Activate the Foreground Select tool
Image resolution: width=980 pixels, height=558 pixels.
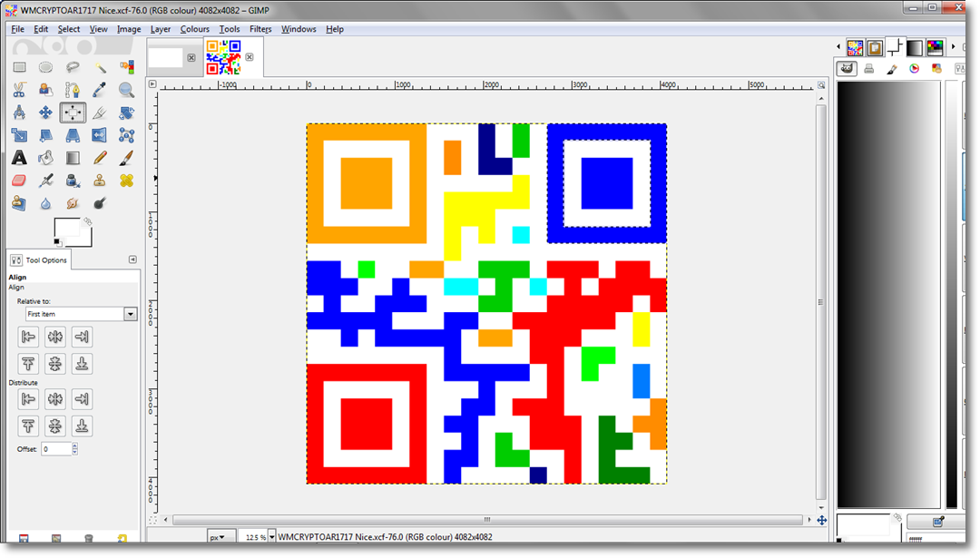click(45, 90)
